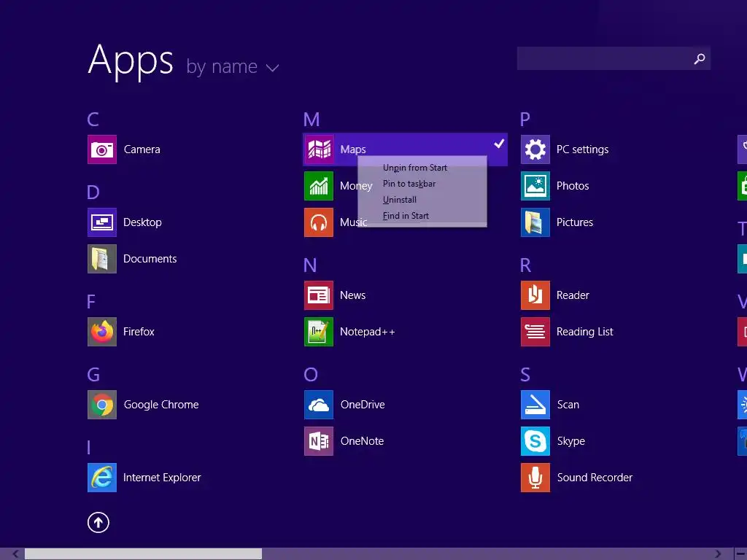Focus the apps search field
This screenshot has height=560, width=747.
(x=614, y=58)
